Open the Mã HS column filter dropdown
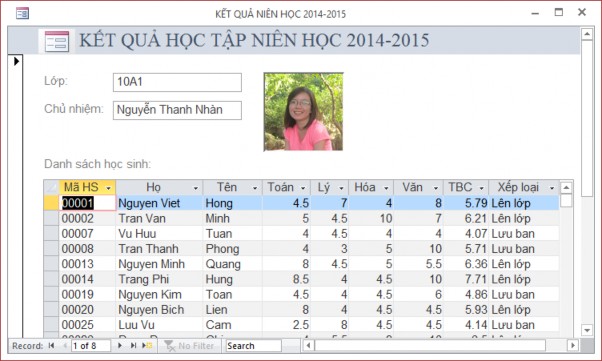The width and height of the screenshot is (602, 361). pyautogui.click(x=109, y=188)
